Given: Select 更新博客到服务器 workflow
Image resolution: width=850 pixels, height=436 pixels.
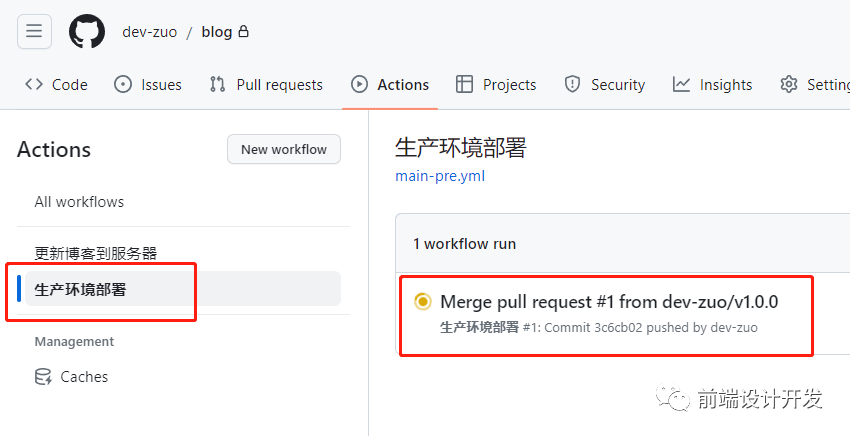Looking at the screenshot, I should pyautogui.click(x=95, y=253).
